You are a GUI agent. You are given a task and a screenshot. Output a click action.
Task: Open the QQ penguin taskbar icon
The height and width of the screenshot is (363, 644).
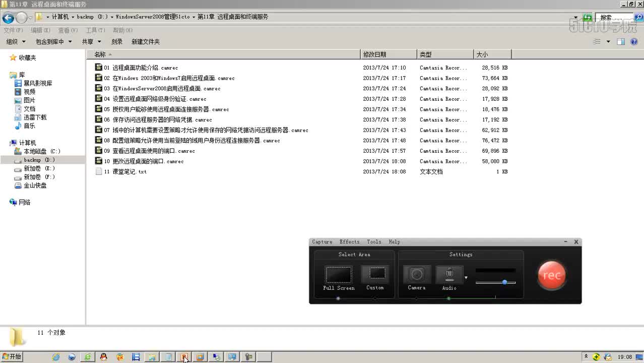pos(104,357)
